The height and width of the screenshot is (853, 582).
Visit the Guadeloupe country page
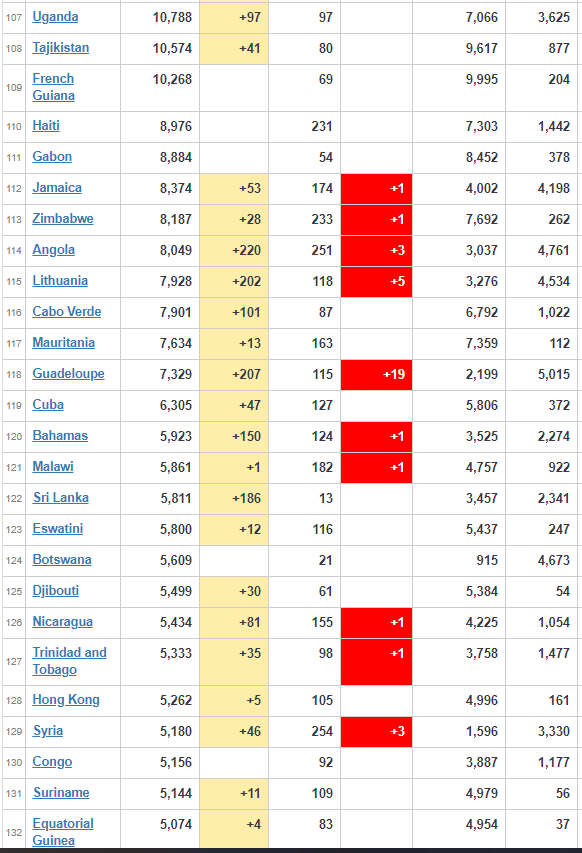(x=68, y=374)
